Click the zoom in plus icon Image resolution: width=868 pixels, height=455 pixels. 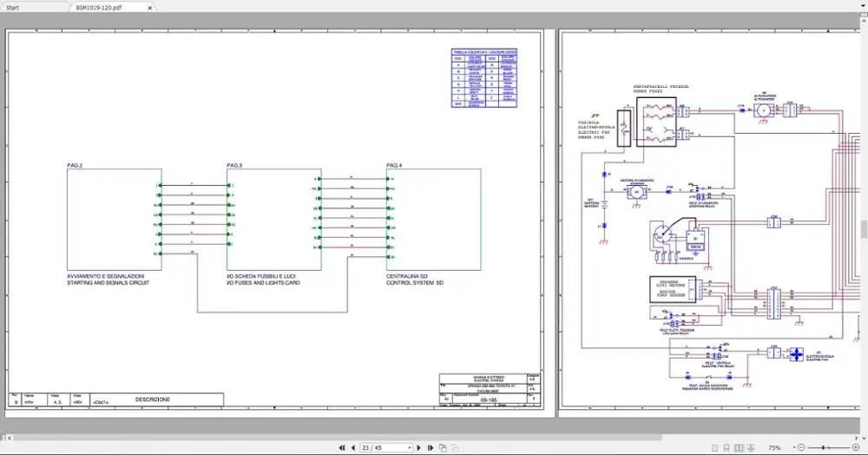click(x=856, y=448)
